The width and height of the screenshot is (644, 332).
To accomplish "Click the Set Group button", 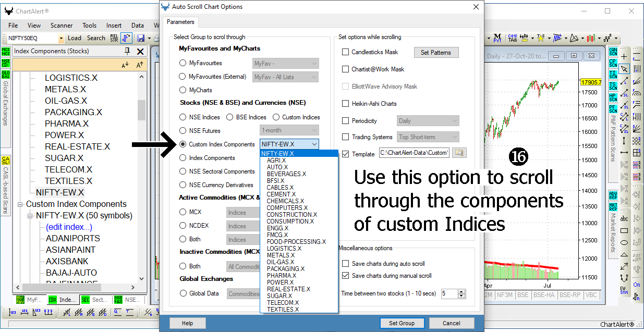I will tap(402, 323).
